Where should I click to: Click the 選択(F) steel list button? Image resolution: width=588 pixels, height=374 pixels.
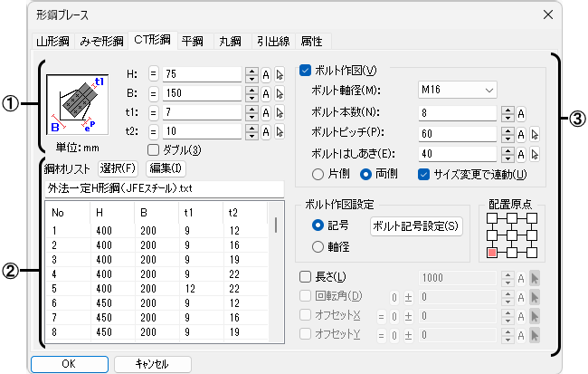(x=117, y=168)
